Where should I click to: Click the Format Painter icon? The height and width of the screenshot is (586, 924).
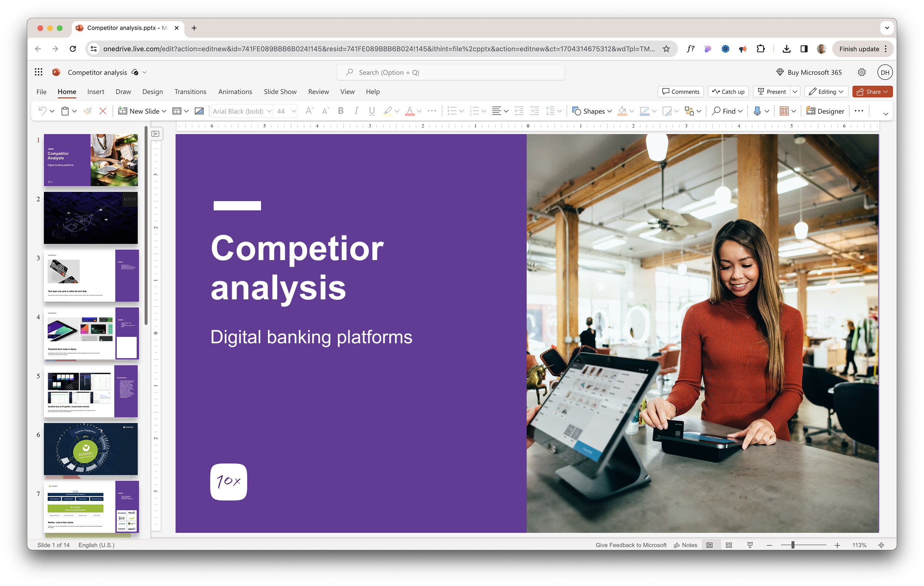[88, 111]
